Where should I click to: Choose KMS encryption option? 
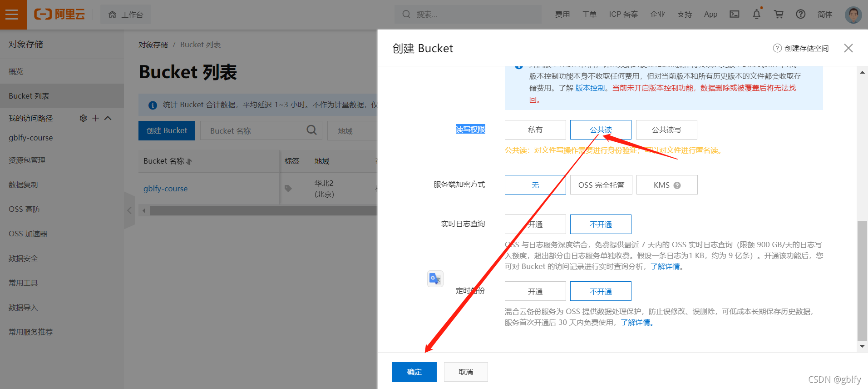[667, 185]
